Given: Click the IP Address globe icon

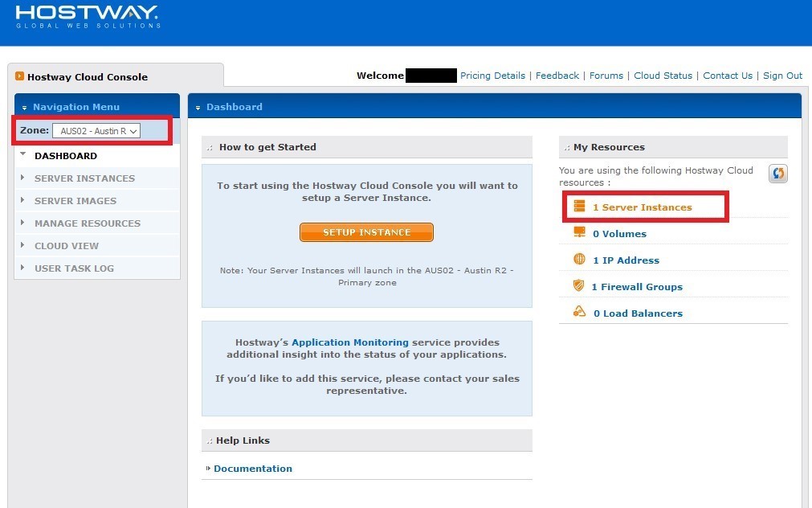Looking at the screenshot, I should click(x=579, y=259).
